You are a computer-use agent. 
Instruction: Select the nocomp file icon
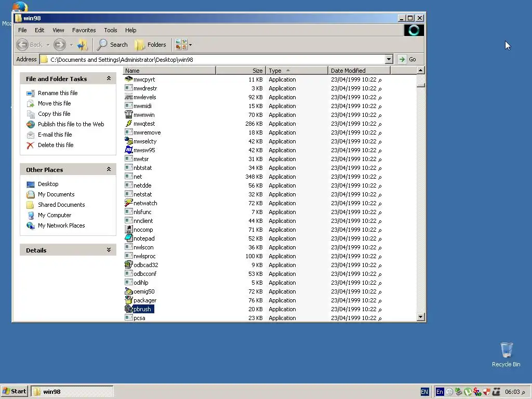click(129, 229)
